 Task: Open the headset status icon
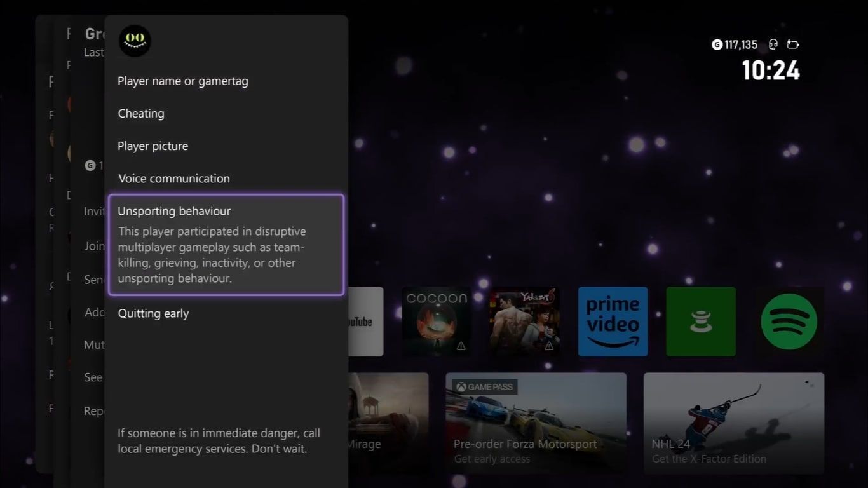pyautogui.click(x=773, y=44)
